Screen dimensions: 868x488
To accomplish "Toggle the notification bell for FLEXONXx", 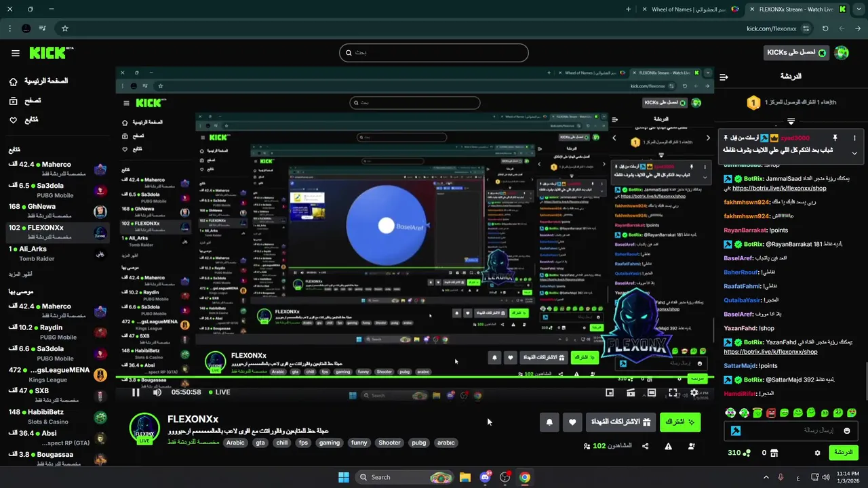I will click(549, 422).
